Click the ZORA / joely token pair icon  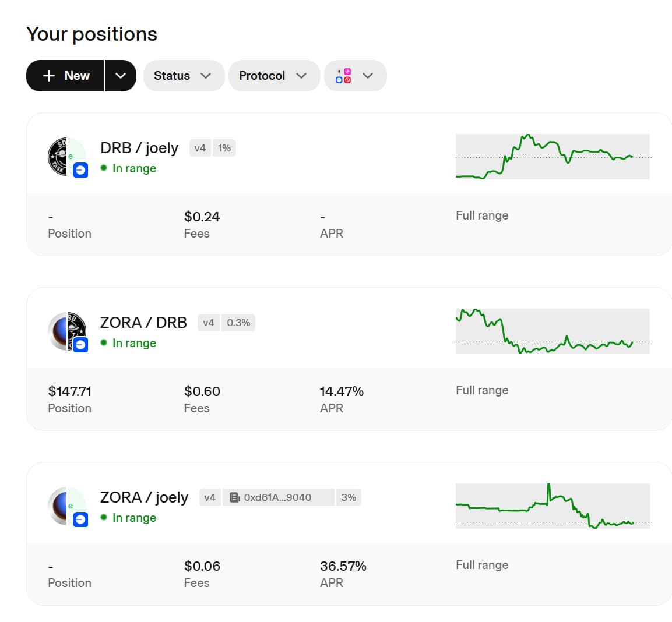coord(66,506)
